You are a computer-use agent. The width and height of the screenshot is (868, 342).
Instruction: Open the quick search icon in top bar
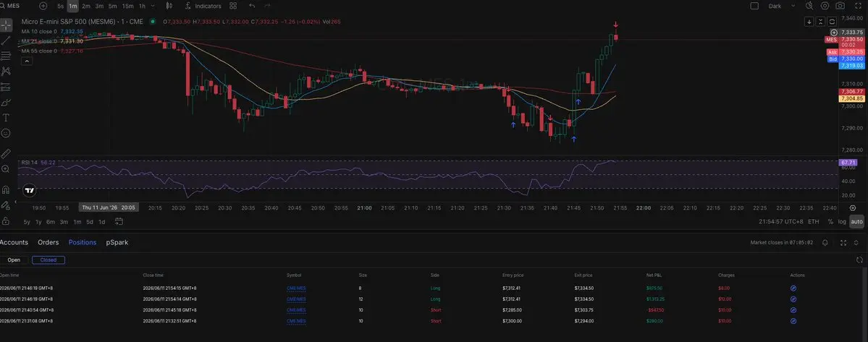tap(809, 6)
